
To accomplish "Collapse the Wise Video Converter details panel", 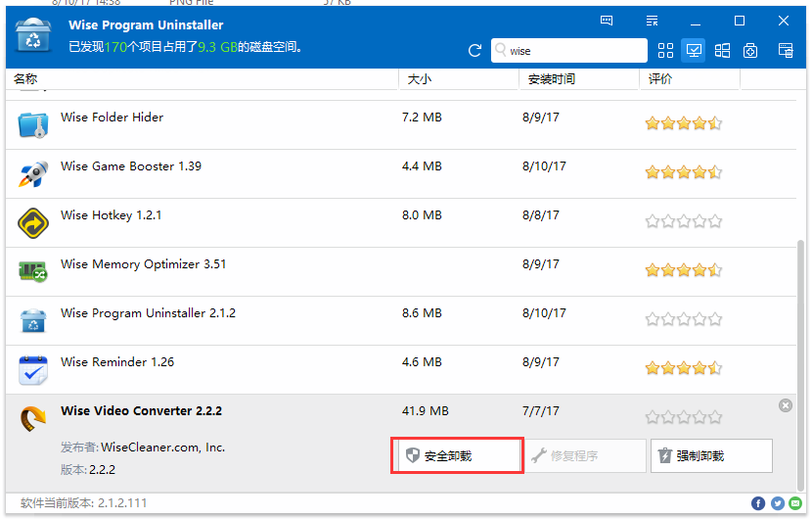I will point(785,405).
